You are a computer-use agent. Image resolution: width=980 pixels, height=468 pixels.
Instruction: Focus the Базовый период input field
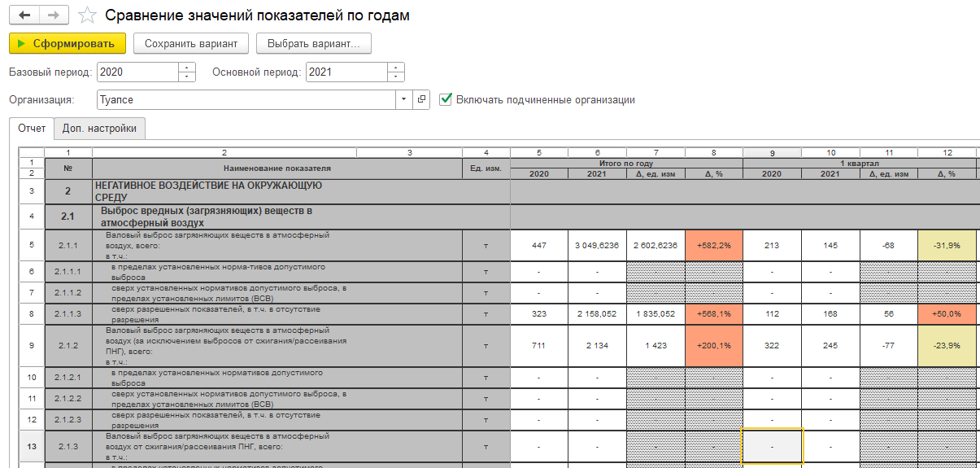137,72
